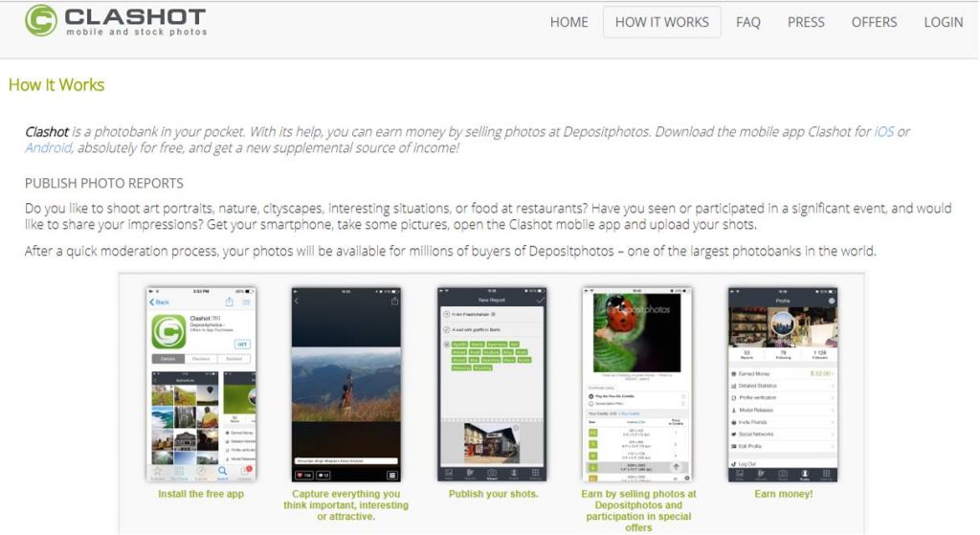The width and height of the screenshot is (980, 535).
Task: Follow the iOS download link
Action: coord(884,132)
